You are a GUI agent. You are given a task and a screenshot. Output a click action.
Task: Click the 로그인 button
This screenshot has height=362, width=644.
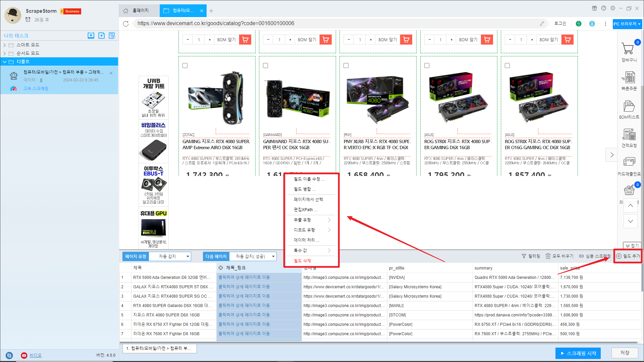coord(560,23)
